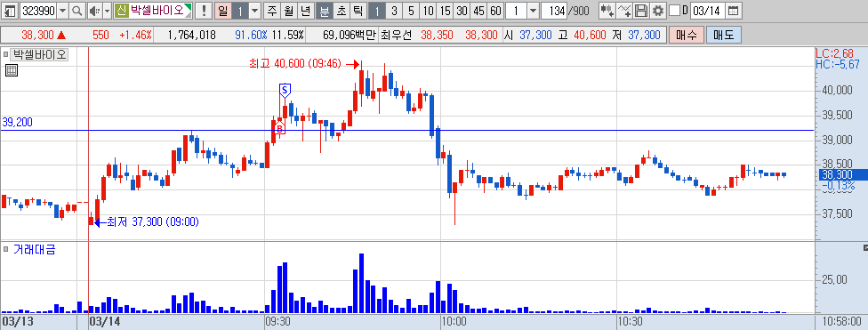Select the 초 second period tab
Screen dimensions: 868x330
point(341,11)
